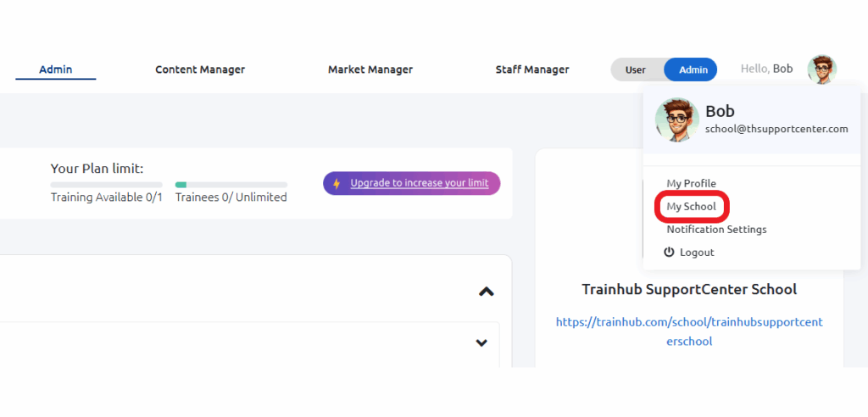Screen dimensions: 868x417
Task: Open the Staff Manager tab
Action: pyautogui.click(x=532, y=69)
